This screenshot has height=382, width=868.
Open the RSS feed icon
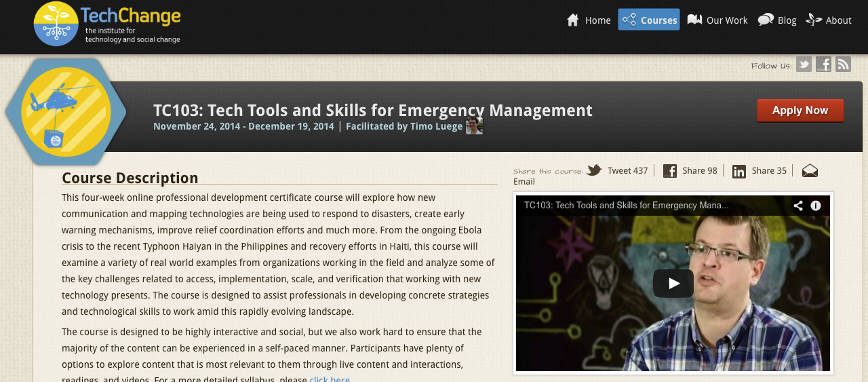[x=843, y=64]
